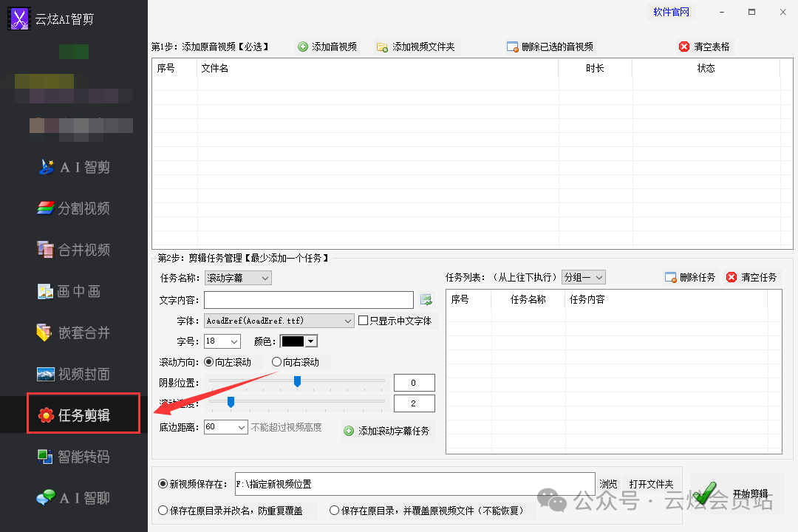The image size is (798, 532).
Task: Click the 状态 column header
Action: tap(706, 68)
